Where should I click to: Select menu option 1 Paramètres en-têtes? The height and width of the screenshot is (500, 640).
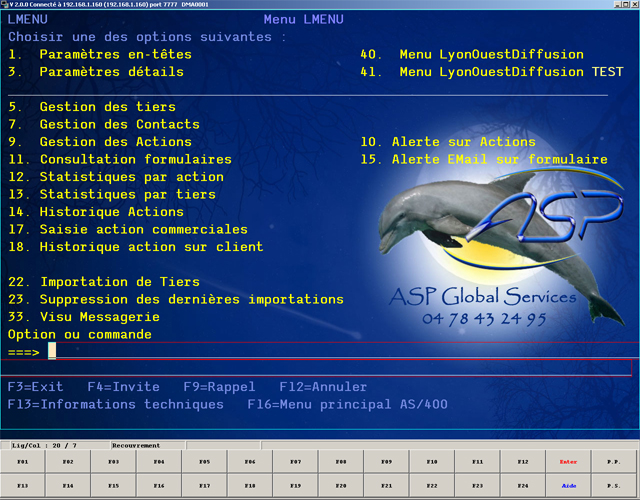(x=100, y=54)
